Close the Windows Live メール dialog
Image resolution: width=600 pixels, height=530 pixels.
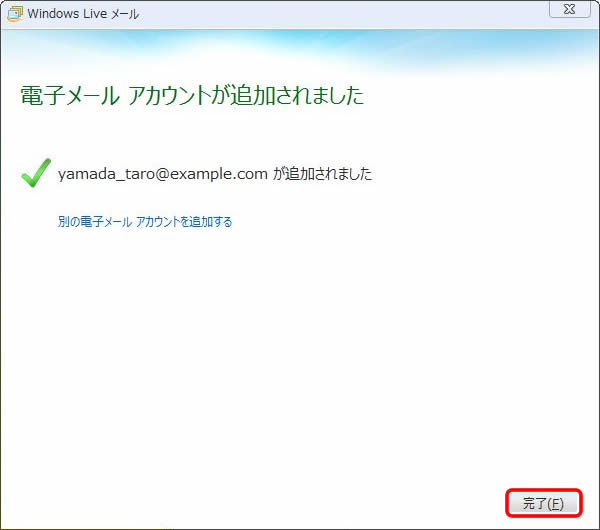click(x=569, y=9)
